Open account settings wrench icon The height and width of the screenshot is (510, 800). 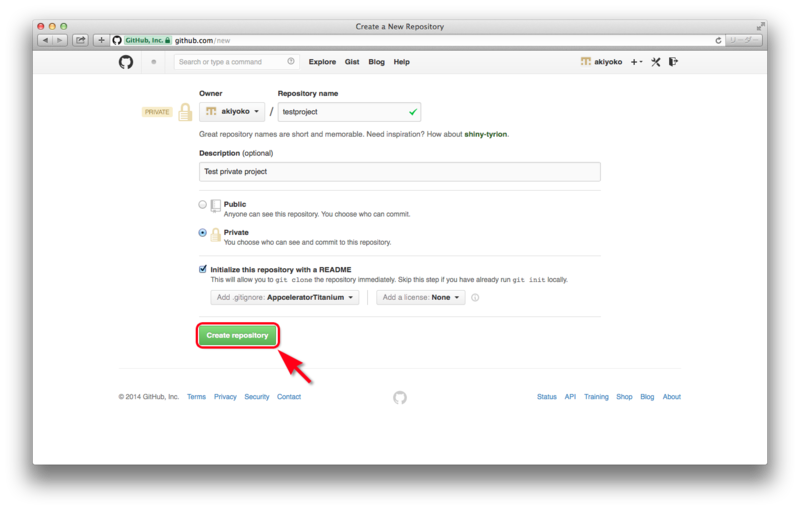click(x=656, y=62)
